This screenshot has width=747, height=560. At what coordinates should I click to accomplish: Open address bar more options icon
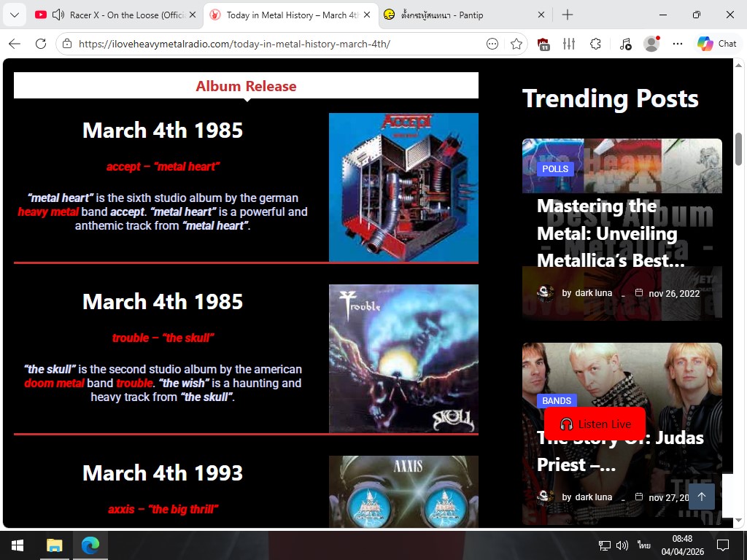[x=492, y=44]
